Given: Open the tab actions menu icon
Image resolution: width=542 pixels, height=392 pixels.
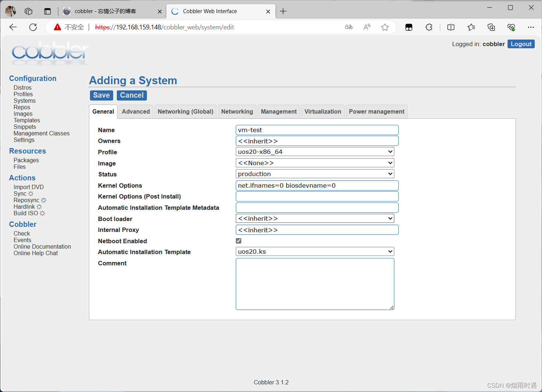Looking at the screenshot, I should [48, 11].
